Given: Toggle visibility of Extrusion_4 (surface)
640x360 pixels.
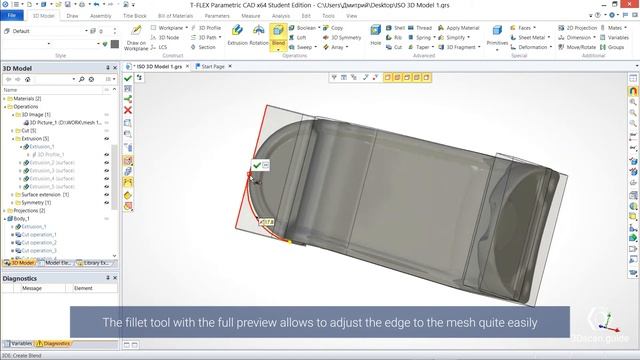Looking at the screenshot, I should [107, 179].
